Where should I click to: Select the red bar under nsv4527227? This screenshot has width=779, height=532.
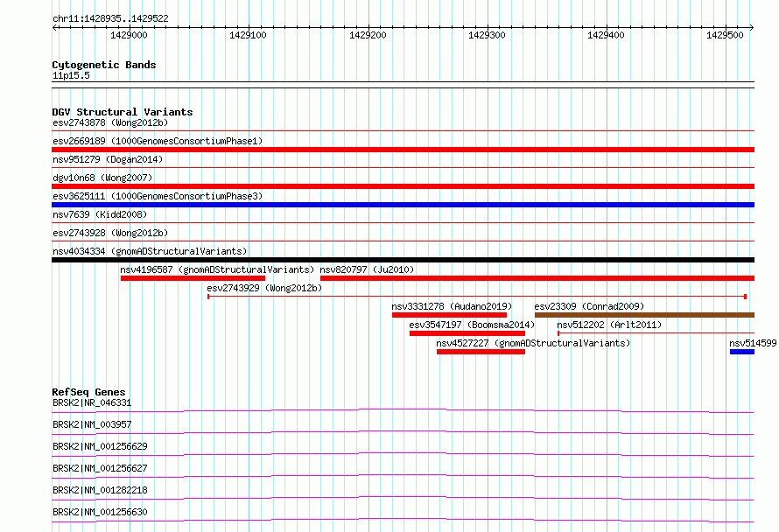tap(481, 352)
